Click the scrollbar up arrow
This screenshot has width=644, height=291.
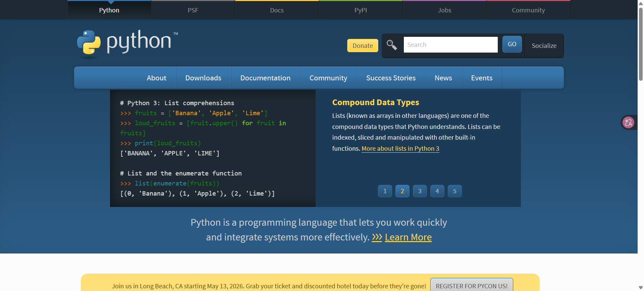(x=641, y=3)
